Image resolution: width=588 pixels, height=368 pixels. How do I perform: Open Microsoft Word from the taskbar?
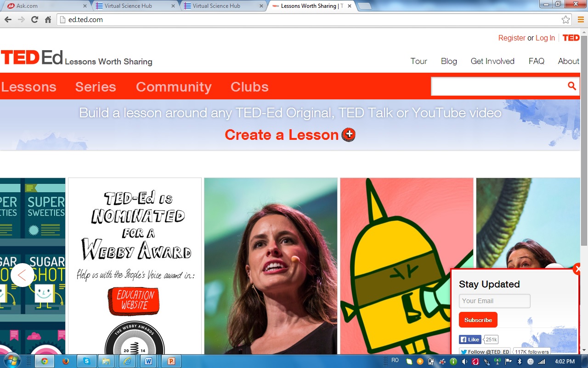coord(148,361)
